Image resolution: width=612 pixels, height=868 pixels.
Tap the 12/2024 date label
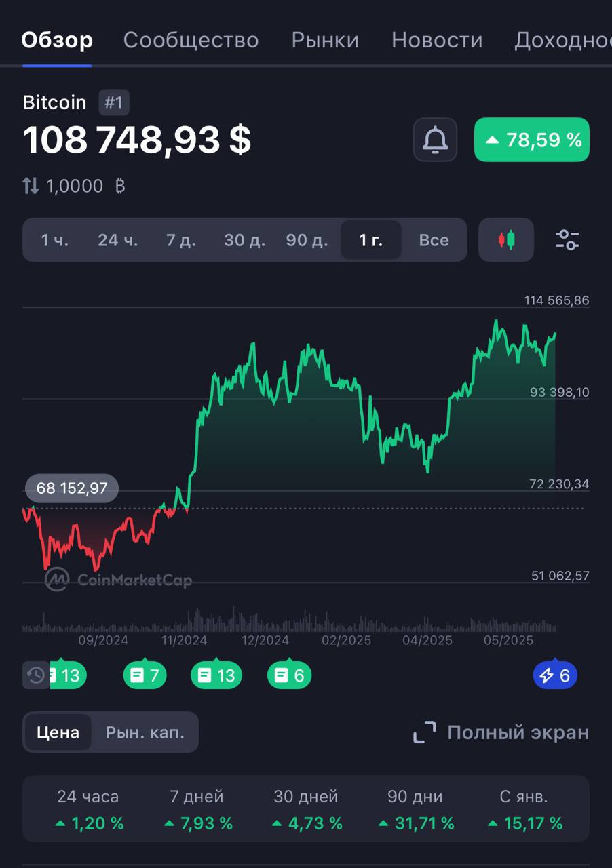[x=265, y=640]
